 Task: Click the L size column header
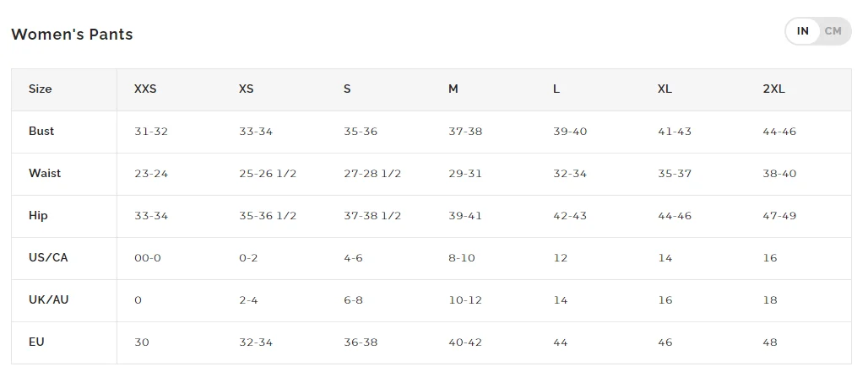coord(556,89)
